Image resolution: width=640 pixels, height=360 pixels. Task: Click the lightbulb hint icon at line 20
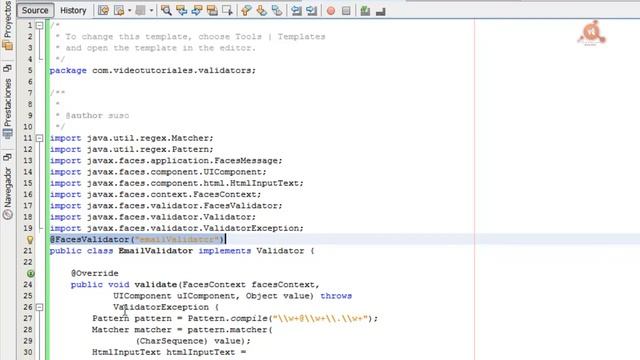[x=30, y=240]
